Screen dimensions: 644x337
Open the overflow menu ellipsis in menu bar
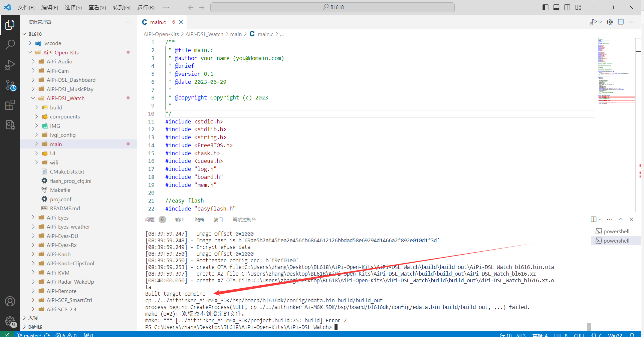pyautogui.click(x=166, y=7)
